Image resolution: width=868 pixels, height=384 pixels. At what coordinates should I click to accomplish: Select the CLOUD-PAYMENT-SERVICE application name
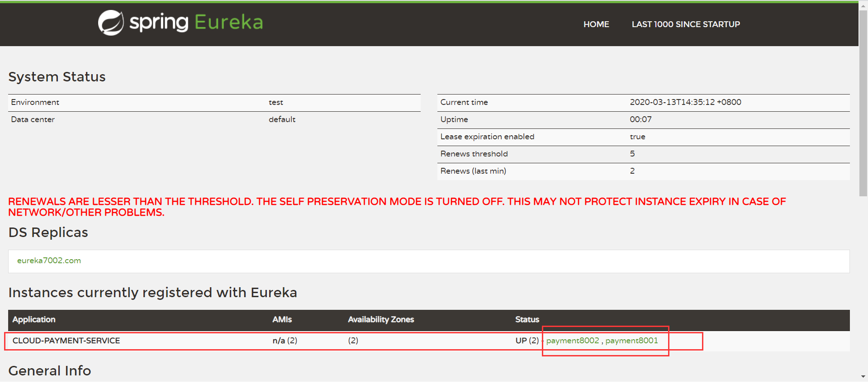[66, 341]
